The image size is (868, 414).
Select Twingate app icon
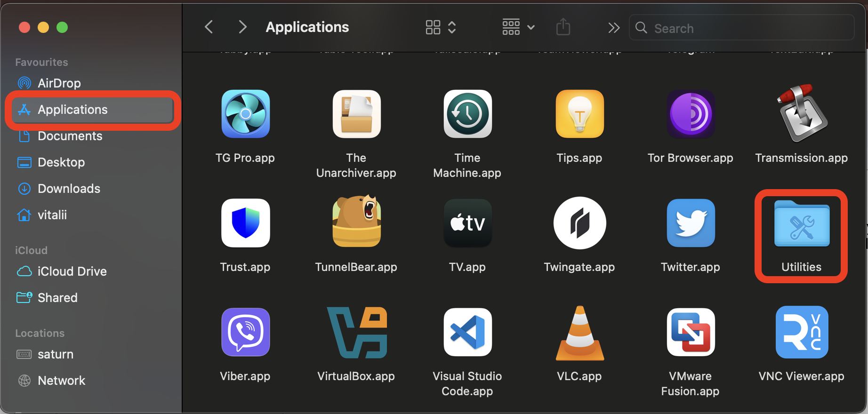[x=579, y=223]
